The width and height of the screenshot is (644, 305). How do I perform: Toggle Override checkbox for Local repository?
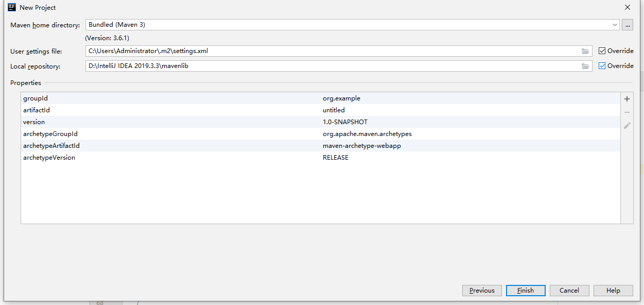point(602,66)
